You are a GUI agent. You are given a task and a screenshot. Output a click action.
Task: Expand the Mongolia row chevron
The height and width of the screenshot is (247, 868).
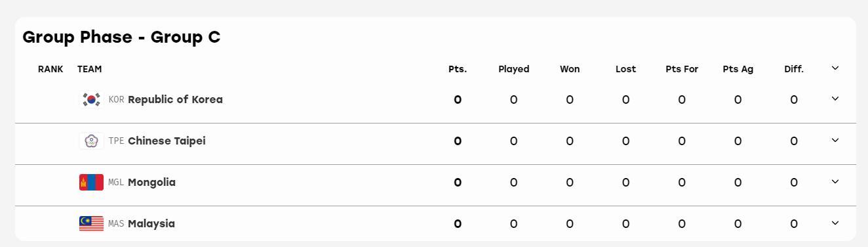[x=835, y=181]
